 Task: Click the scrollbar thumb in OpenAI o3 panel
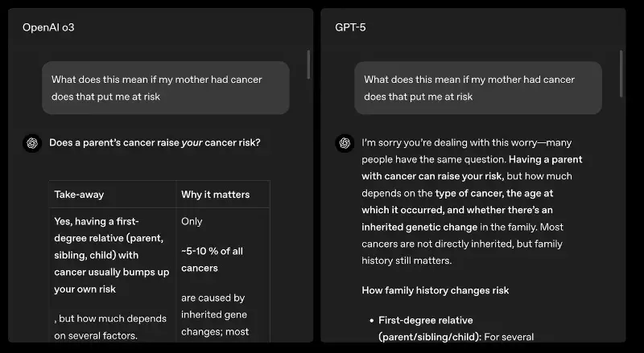tap(308, 64)
